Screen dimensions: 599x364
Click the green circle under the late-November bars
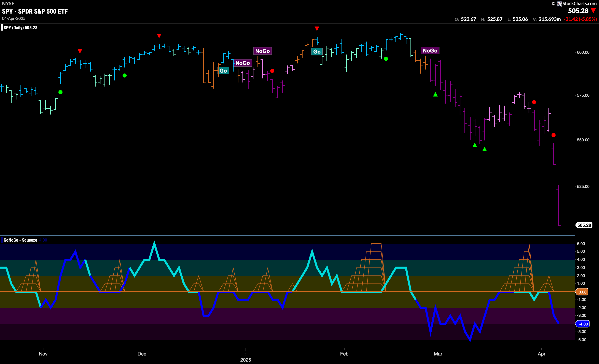click(125, 76)
